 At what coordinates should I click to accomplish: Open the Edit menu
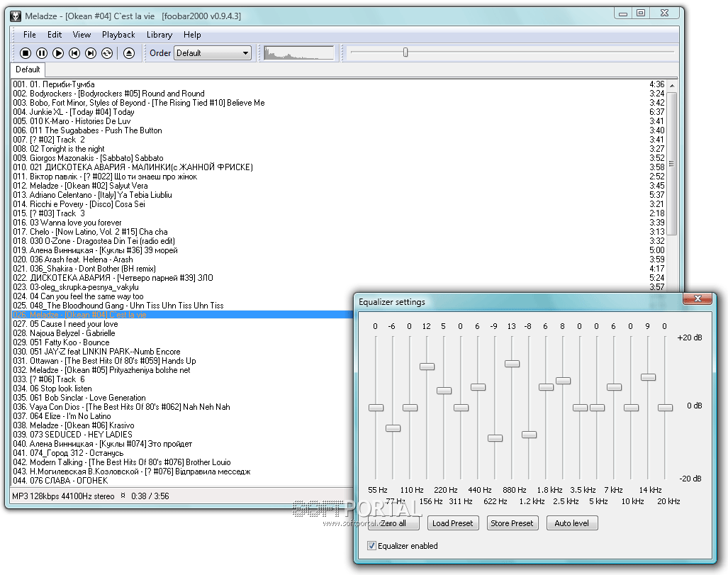55,35
